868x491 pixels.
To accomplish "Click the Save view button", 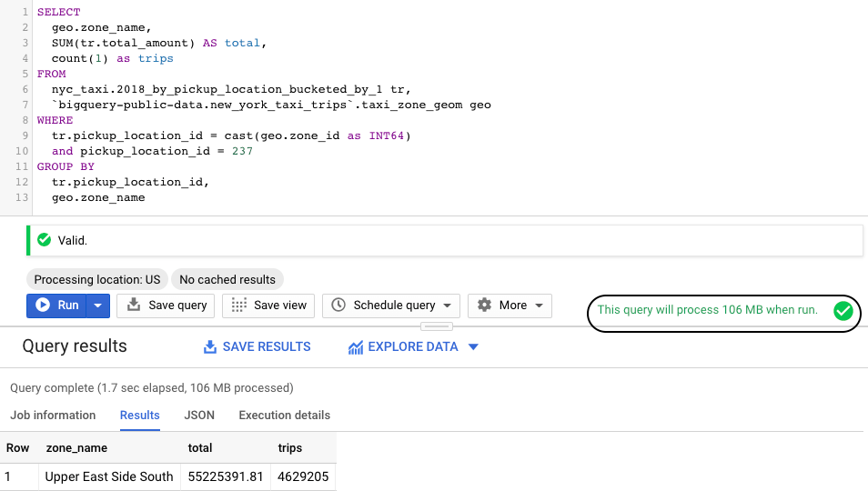I will point(268,306).
